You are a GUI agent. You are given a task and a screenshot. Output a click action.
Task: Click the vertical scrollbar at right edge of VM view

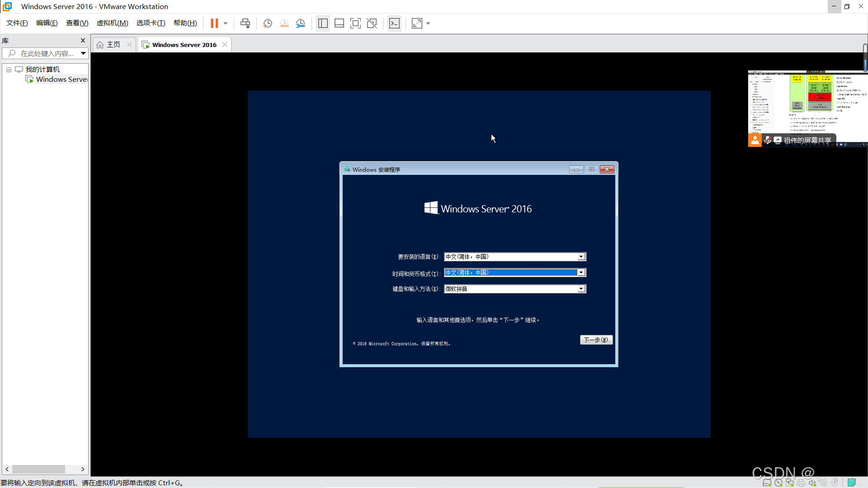865,58
